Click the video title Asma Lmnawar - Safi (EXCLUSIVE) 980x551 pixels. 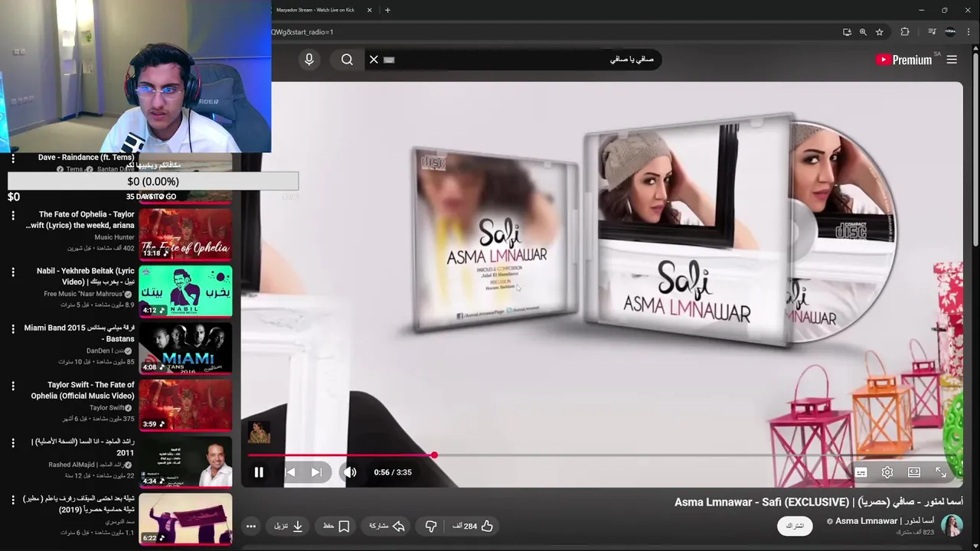[x=818, y=502]
